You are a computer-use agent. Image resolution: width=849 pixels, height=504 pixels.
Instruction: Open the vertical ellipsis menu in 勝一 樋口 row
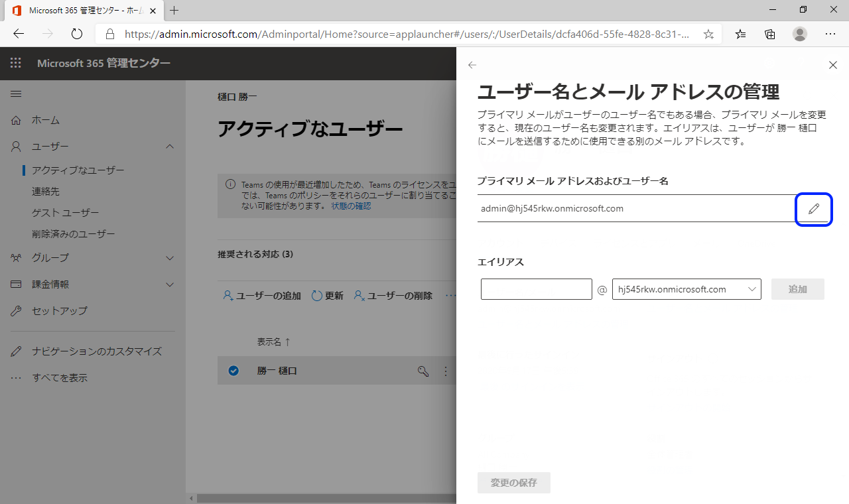coord(446,371)
